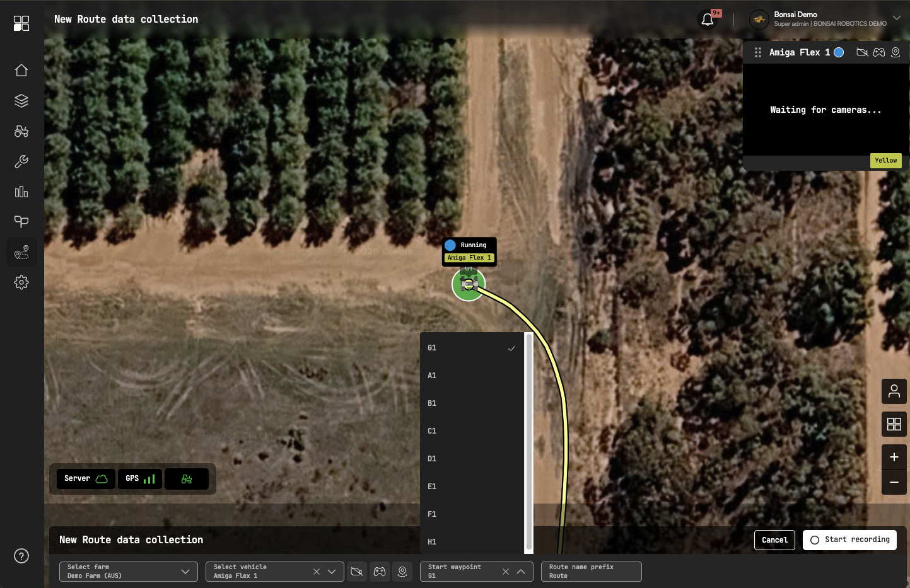
Task: Open the Select vehicle dropdown chevron
Action: (x=332, y=572)
